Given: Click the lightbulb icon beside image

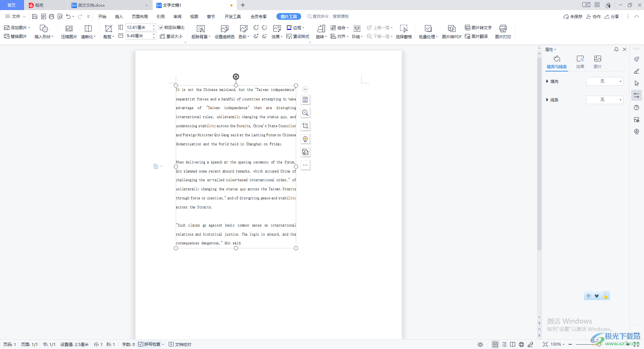Looking at the screenshot, I should (x=305, y=139).
